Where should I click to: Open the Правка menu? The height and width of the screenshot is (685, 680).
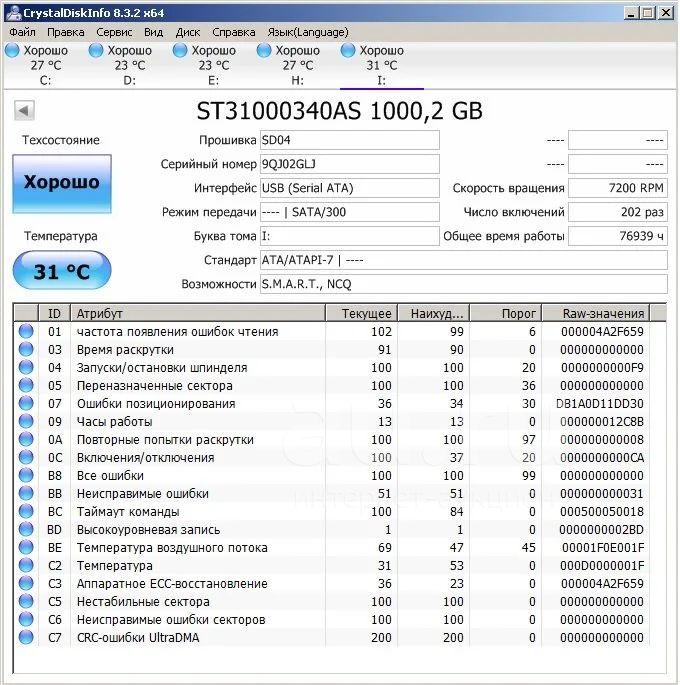point(66,32)
